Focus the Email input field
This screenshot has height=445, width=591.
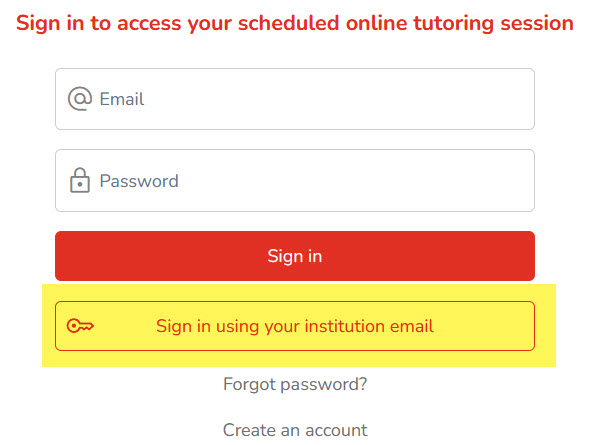(295, 99)
